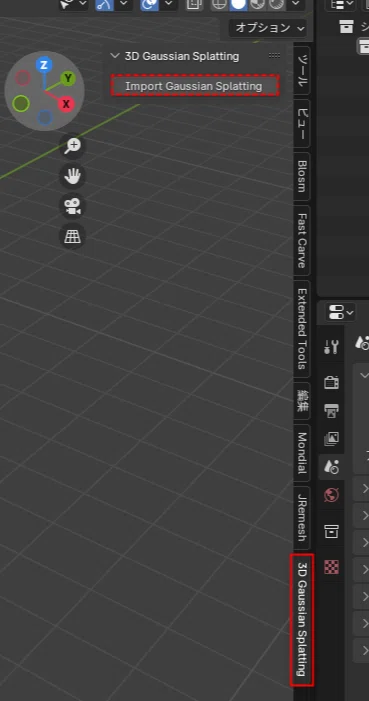Click the negative X red circle on gizmo
This screenshot has width=369, height=701.
point(23,78)
